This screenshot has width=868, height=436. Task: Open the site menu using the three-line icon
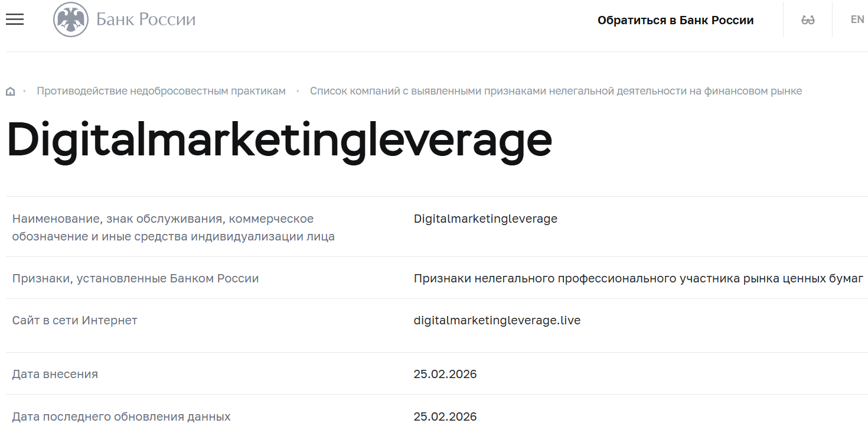point(14,19)
